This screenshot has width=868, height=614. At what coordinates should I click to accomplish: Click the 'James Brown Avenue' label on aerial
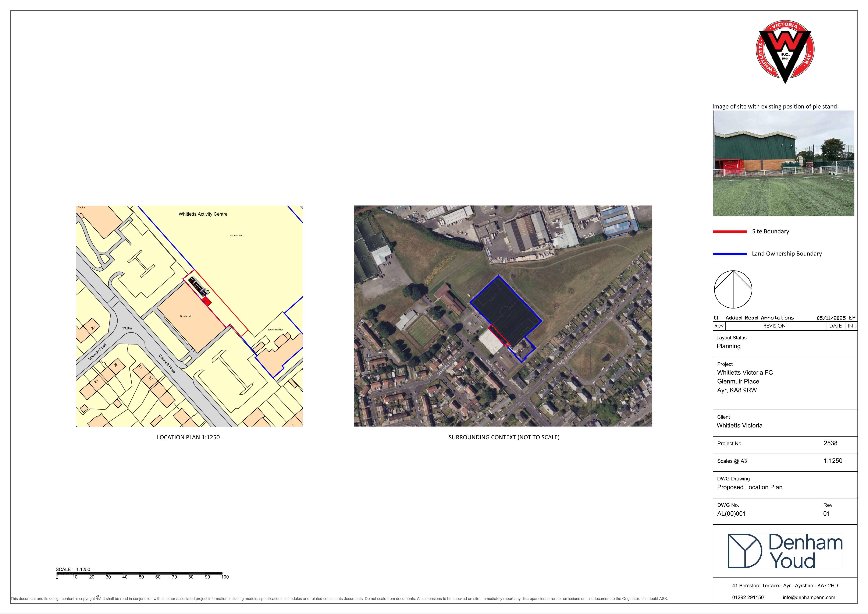click(x=571, y=352)
